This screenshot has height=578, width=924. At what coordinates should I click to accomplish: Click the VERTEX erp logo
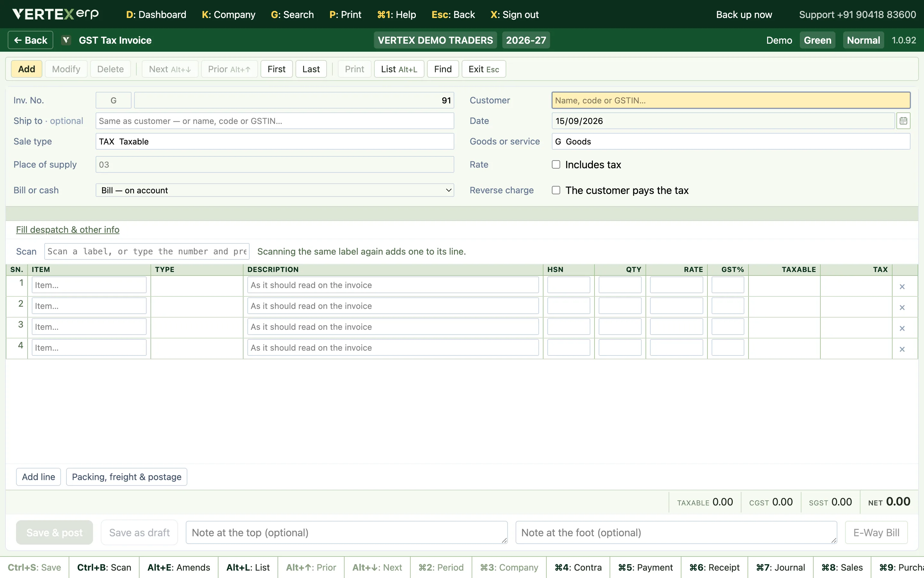tap(56, 14)
